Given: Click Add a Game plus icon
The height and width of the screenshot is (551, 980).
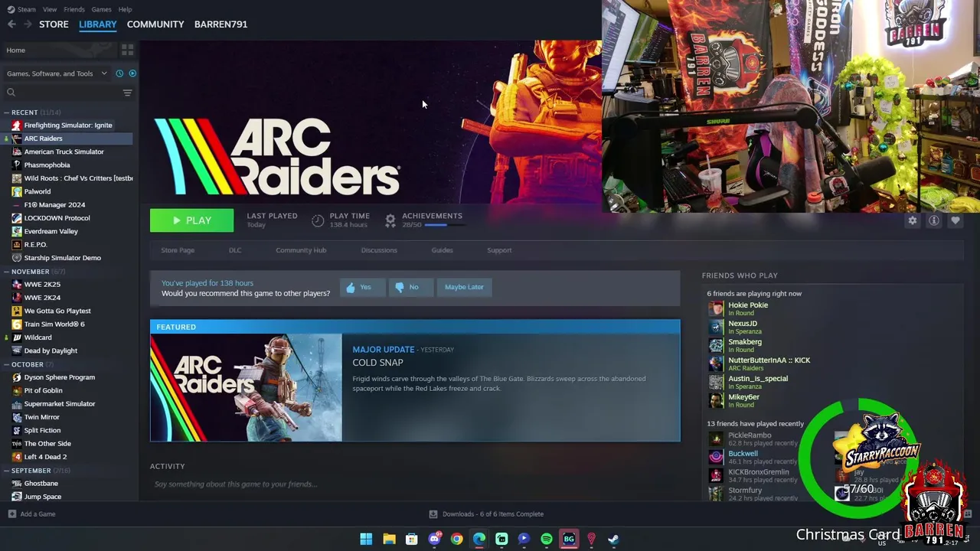Looking at the screenshot, I should coord(11,514).
